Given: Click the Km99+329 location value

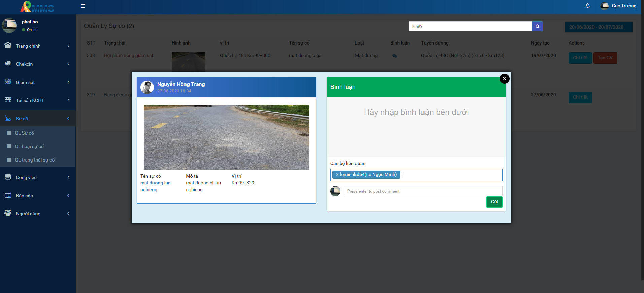Looking at the screenshot, I should pyautogui.click(x=243, y=183).
